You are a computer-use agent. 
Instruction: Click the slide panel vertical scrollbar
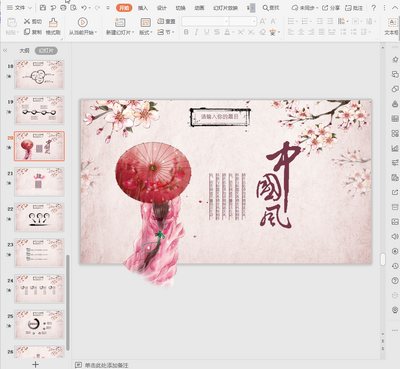pyautogui.click(x=68, y=302)
